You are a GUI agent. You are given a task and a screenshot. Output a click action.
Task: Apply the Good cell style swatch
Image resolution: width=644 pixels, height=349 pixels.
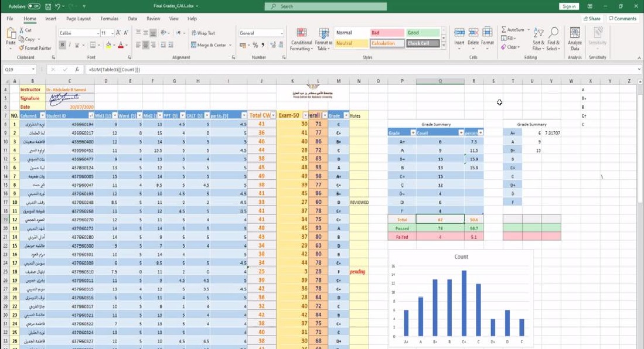[422, 33]
